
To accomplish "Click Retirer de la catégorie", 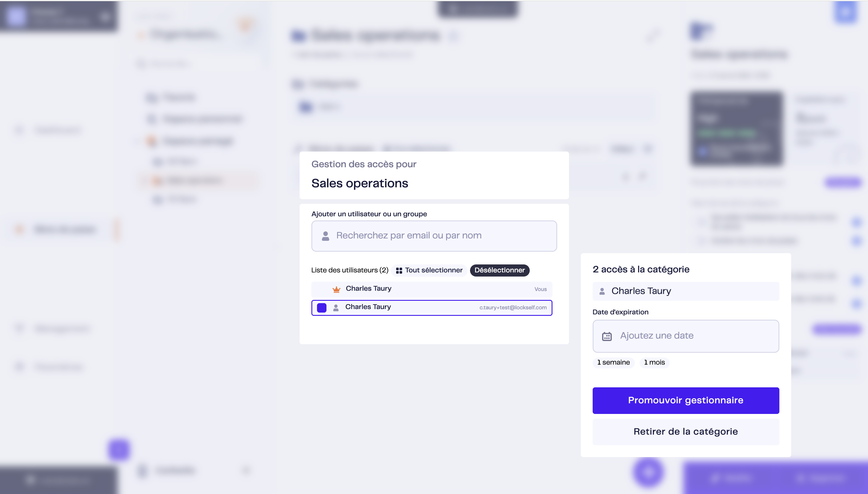I will coord(685,432).
